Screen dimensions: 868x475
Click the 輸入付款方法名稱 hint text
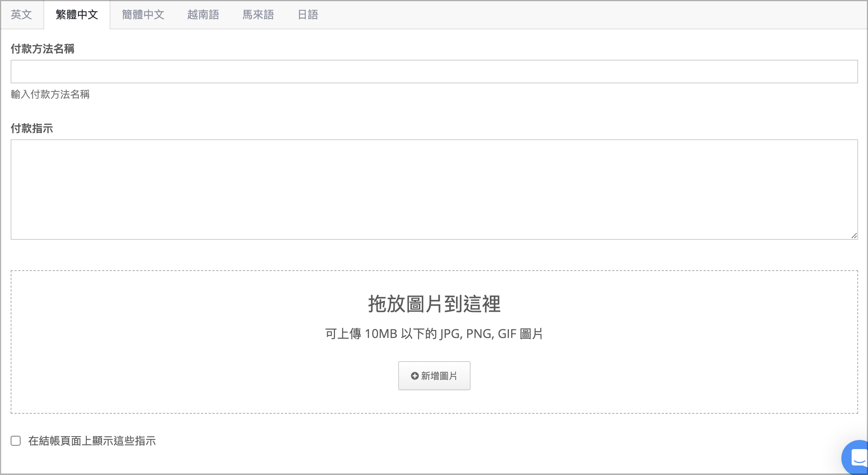click(50, 94)
